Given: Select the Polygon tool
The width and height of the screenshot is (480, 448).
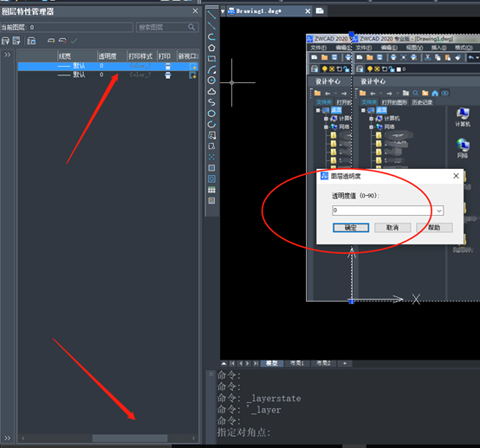Looking at the screenshot, I should 211,48.
